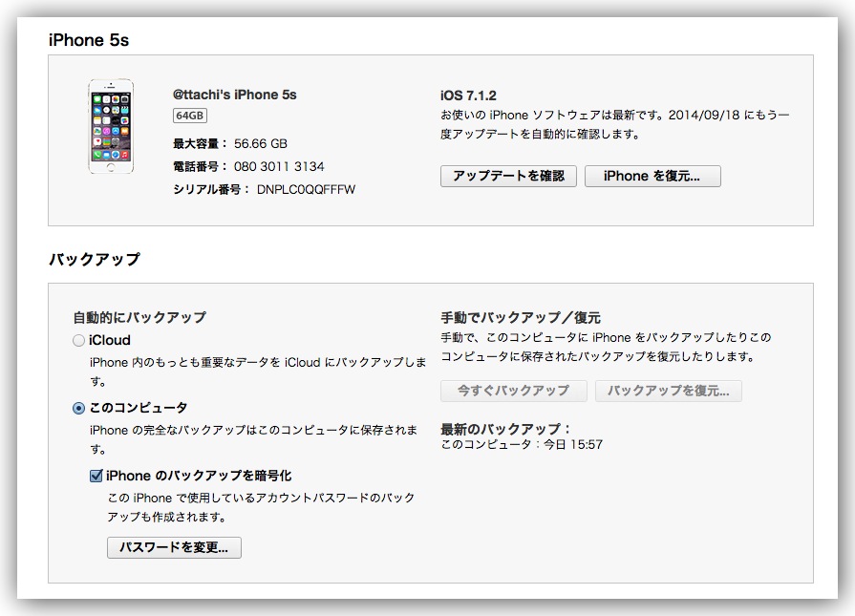The height and width of the screenshot is (616, 855).
Task: Click the バックアップ section heading
Action: (94, 259)
